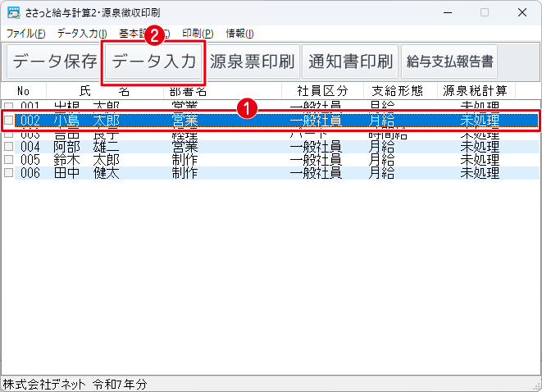Screen dimensions: 542x392
Task: Toggle the checkbox for 004 阿部 雄二
Action: 9,147
